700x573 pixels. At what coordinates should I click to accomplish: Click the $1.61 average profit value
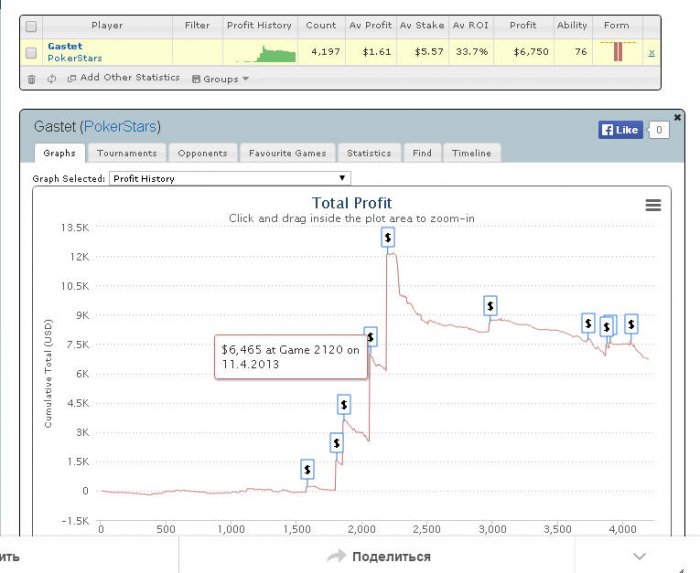click(x=377, y=52)
